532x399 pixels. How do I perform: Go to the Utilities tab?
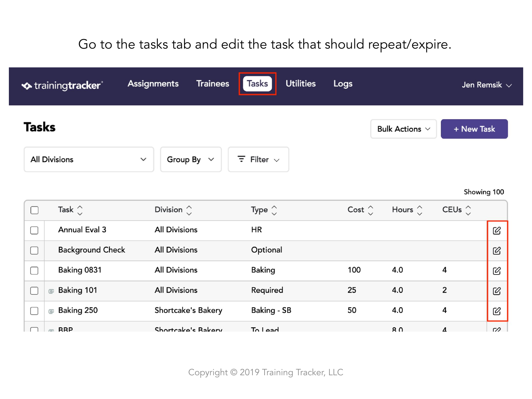click(301, 84)
